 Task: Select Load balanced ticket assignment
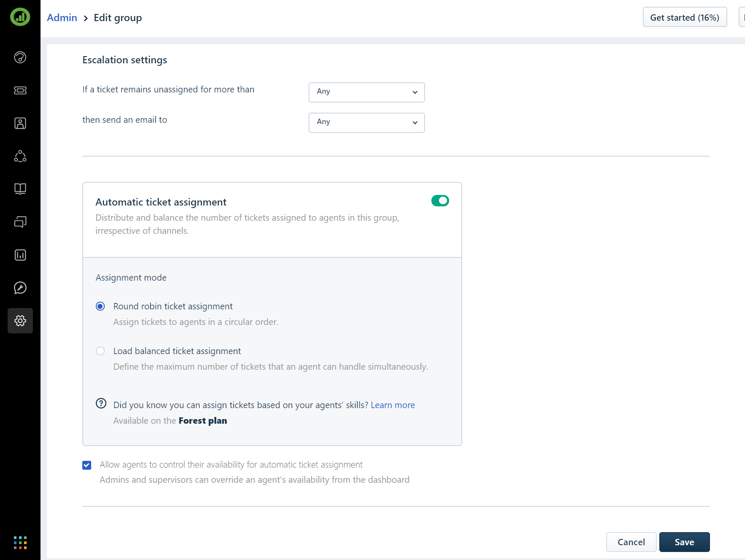coord(100,351)
